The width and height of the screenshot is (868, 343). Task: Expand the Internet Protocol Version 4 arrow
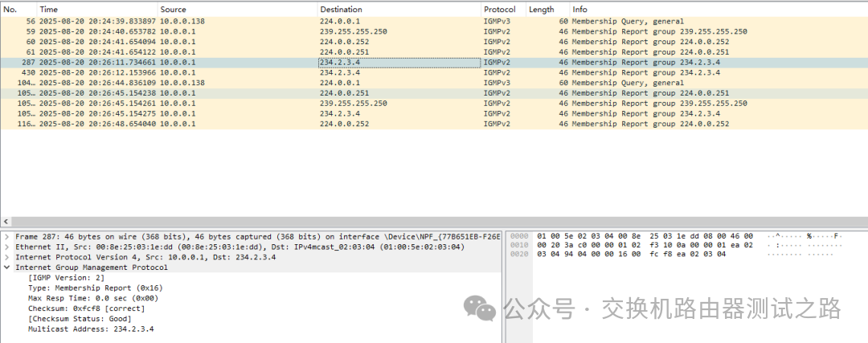[x=7, y=258]
